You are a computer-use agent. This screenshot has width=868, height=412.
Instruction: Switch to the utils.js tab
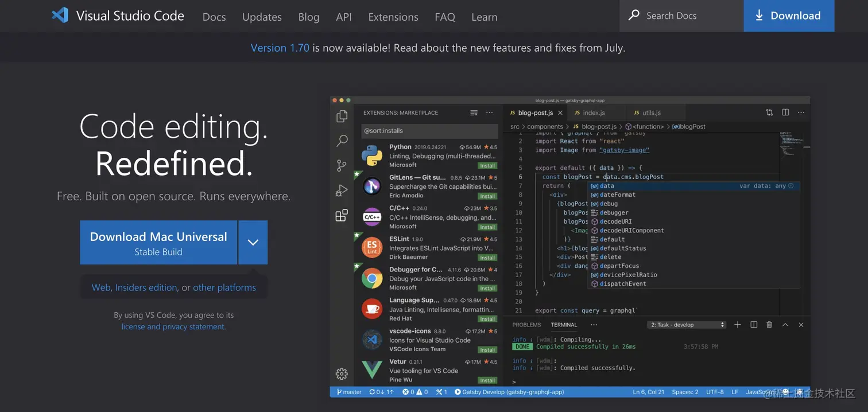[x=656, y=113]
